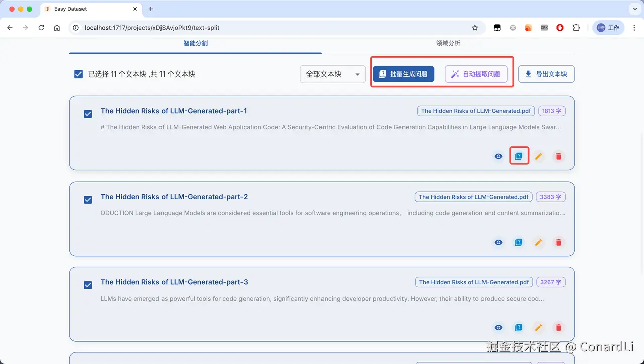
Task: Delete the part-1 text block trash icon
Action: pyautogui.click(x=558, y=156)
